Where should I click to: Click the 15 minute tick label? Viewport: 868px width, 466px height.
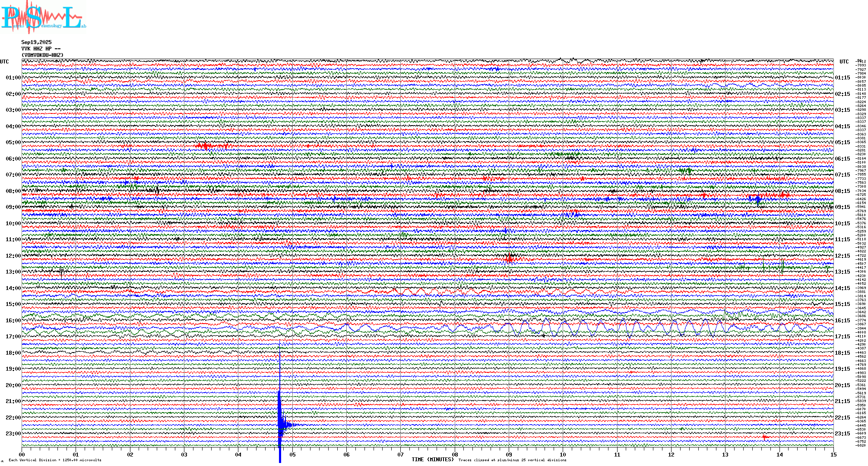[833, 455]
